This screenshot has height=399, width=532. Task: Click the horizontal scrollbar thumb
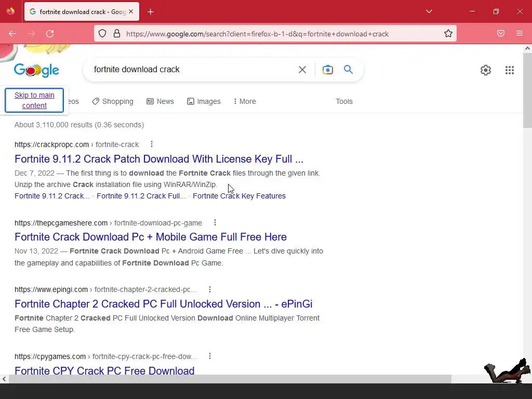tap(230, 379)
